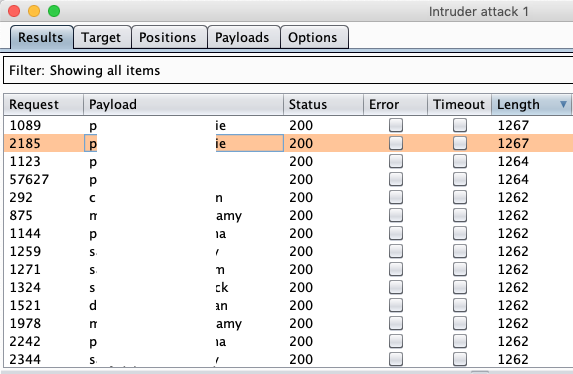
Task: Sort by the Payload column header
Action: (x=183, y=105)
